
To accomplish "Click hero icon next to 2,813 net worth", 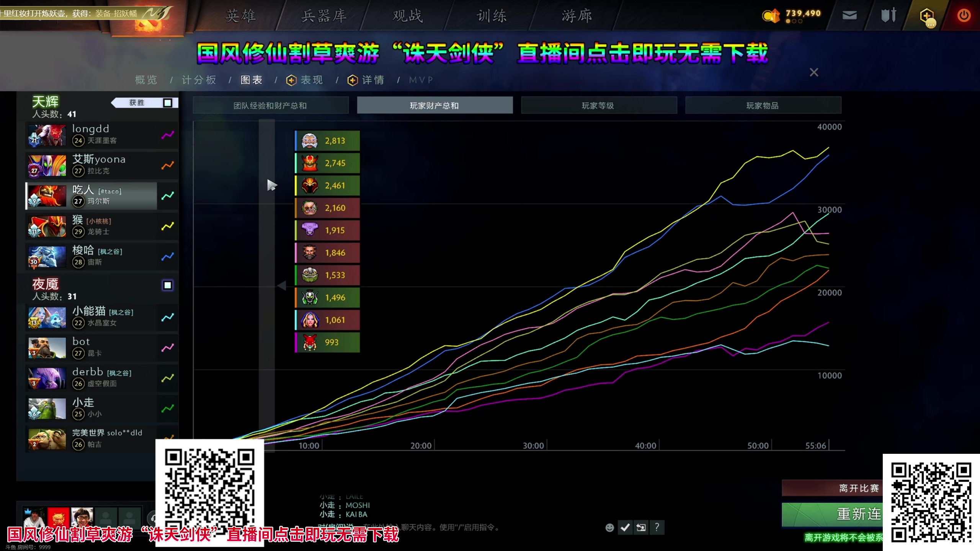I will tap(310, 141).
